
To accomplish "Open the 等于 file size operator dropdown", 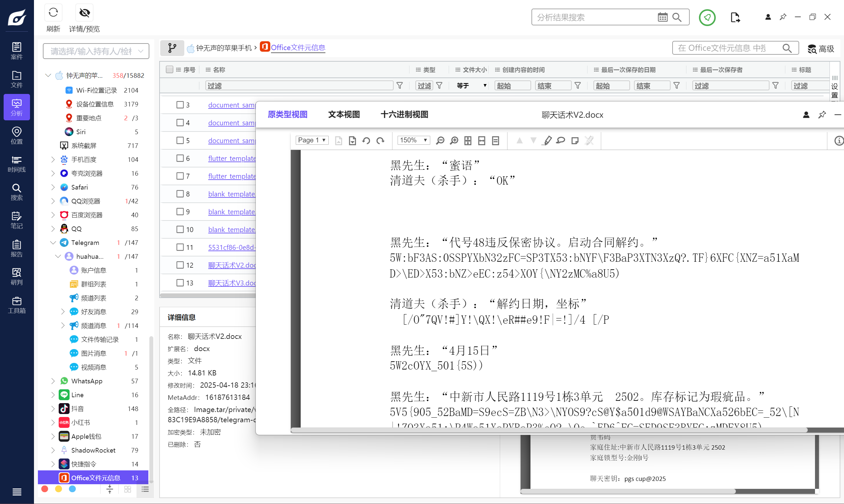I will (x=471, y=86).
